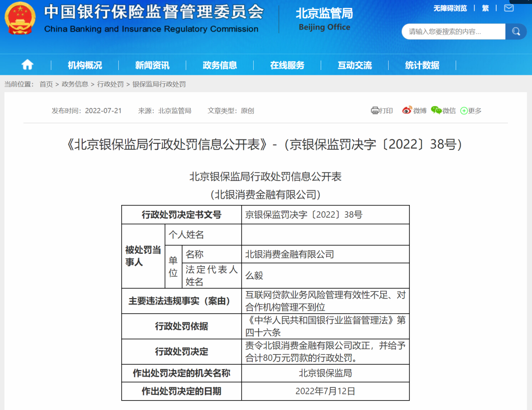The image size is (532, 410).
Task: Click the home icon in the navigation bar
Action: click(x=27, y=65)
